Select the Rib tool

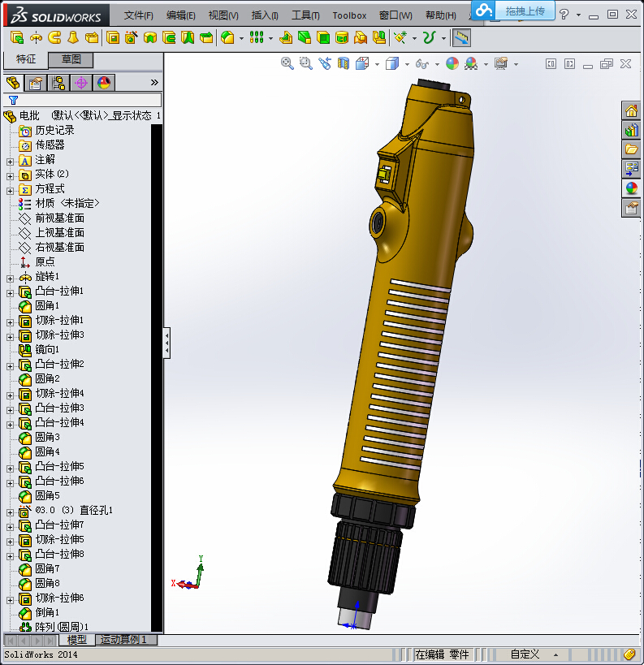point(286,37)
